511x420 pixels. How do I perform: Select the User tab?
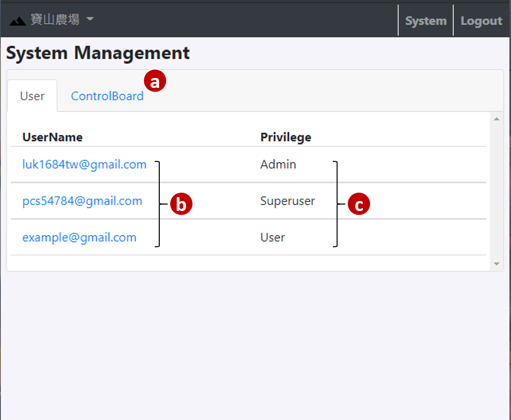click(x=32, y=96)
